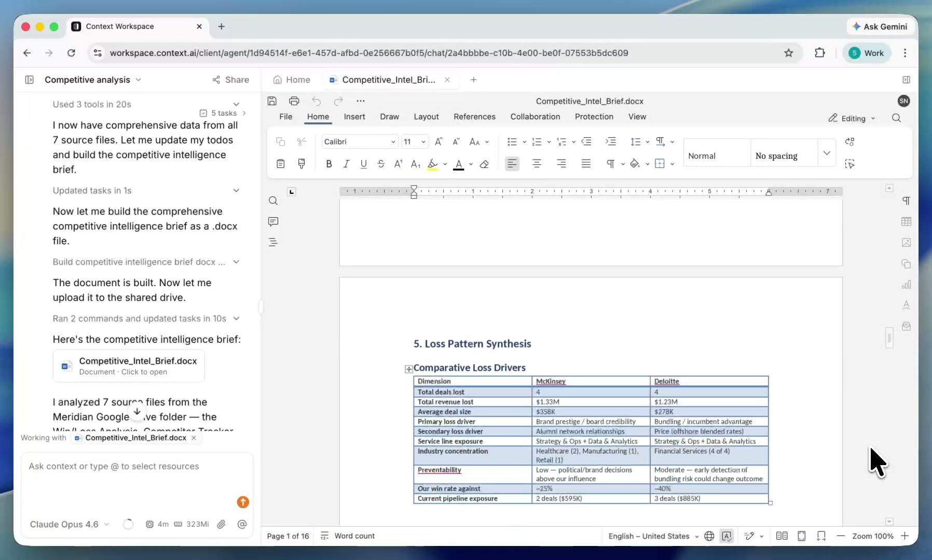The image size is (932, 560).
Task: Toggle justified paragraph alignment
Action: pyautogui.click(x=586, y=164)
